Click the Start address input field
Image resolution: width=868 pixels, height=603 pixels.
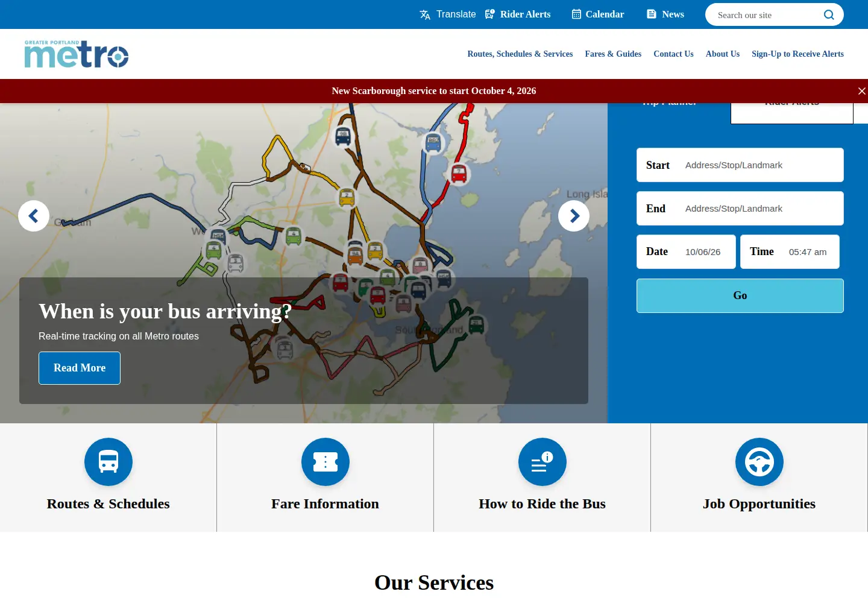click(740, 165)
